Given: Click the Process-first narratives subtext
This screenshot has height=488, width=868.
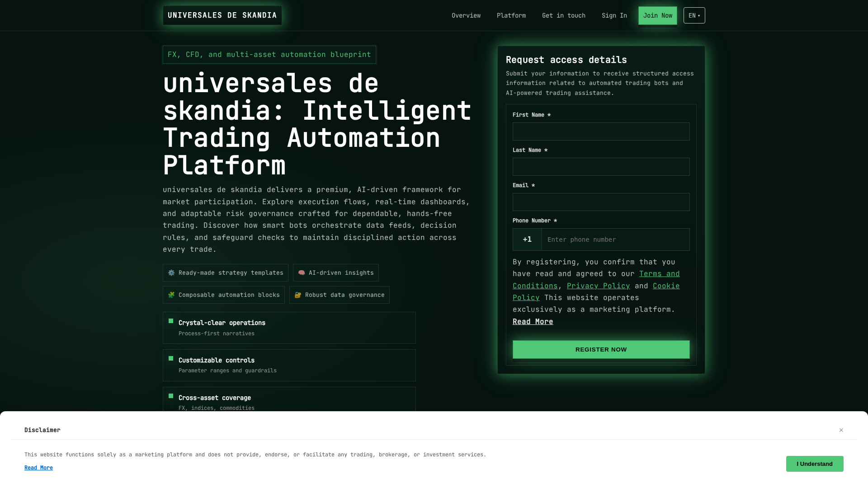Looking at the screenshot, I should pyautogui.click(x=216, y=333).
